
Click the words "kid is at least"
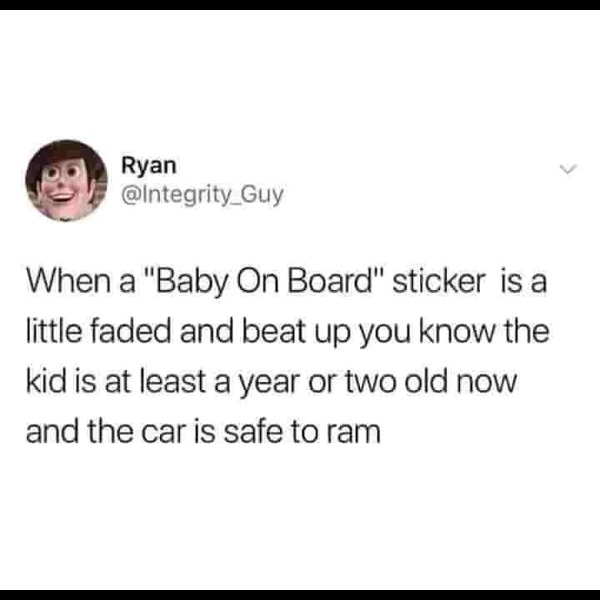click(x=117, y=382)
